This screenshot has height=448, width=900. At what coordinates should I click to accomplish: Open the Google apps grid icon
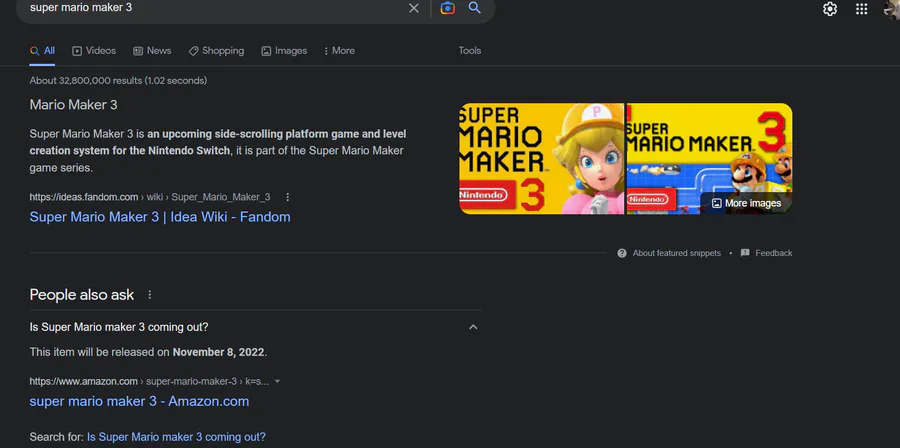862,9
